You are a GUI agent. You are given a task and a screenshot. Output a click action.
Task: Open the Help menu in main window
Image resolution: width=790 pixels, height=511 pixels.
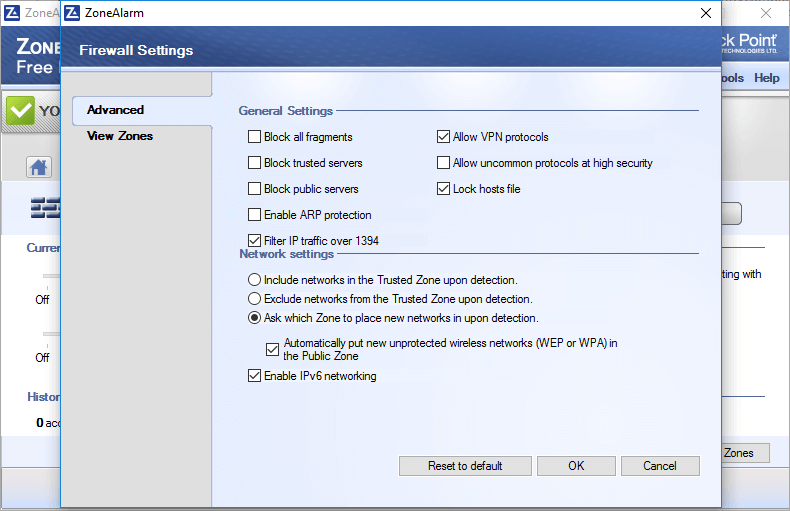point(766,78)
